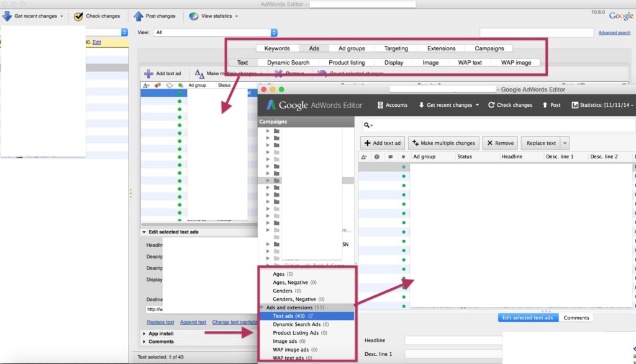
Task: Collapse the Ads and extensions tree node
Action: click(x=261, y=307)
